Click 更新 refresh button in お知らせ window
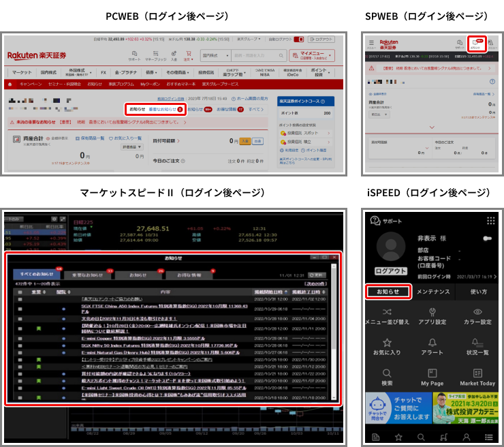504x447 pixels. coord(317,275)
